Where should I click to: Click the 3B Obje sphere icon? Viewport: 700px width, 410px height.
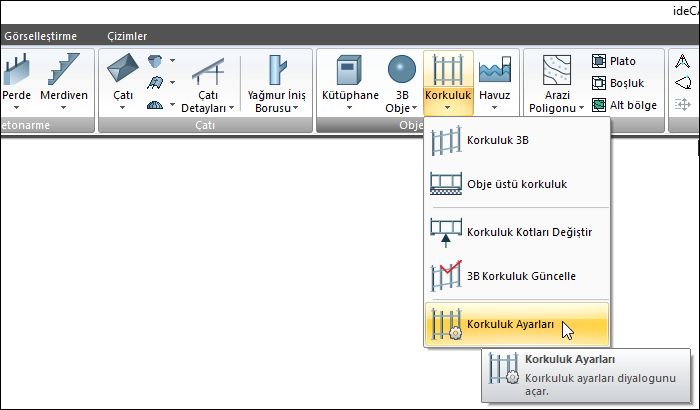click(x=402, y=69)
